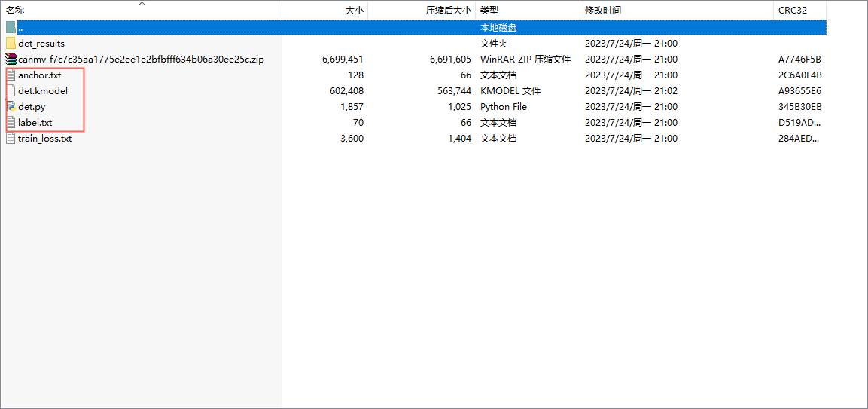Click the det.py modified time cell

point(632,107)
